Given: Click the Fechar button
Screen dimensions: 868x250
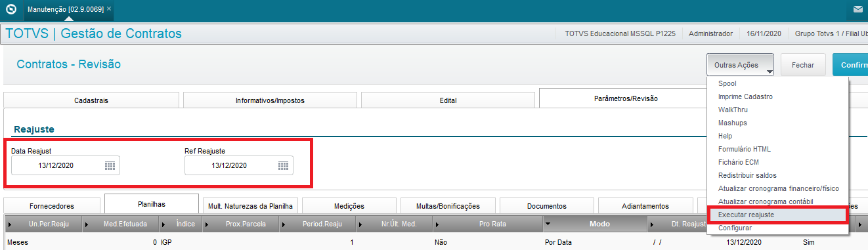Looking at the screenshot, I should 803,65.
